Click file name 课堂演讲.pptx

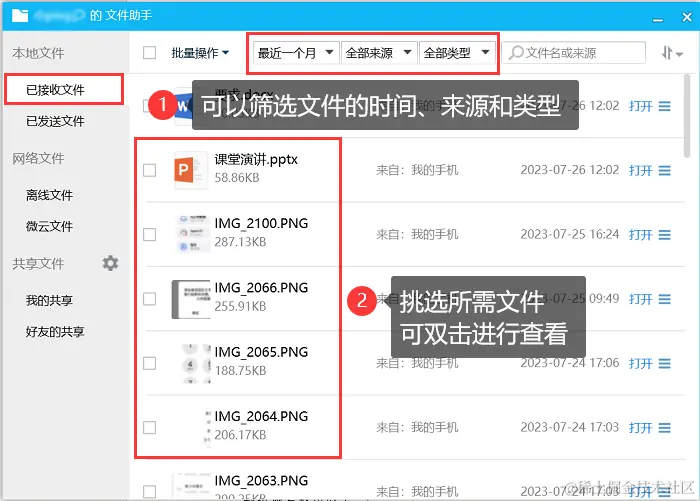pos(256,159)
